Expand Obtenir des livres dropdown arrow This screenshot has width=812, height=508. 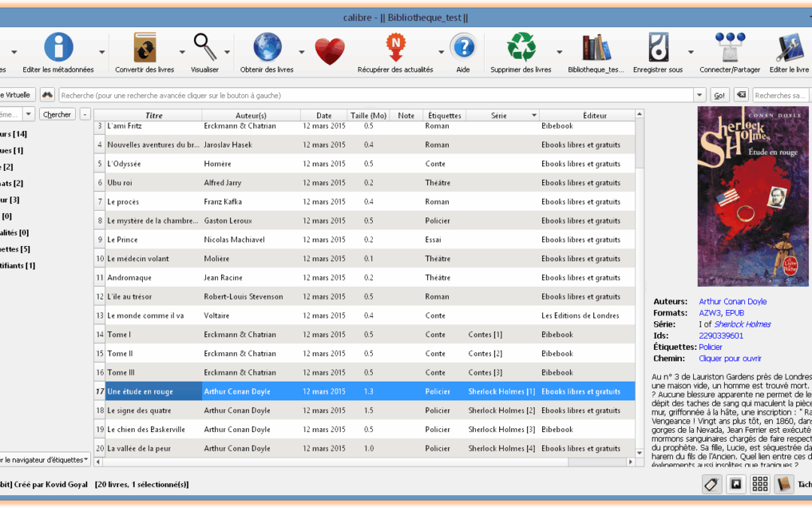(301, 52)
